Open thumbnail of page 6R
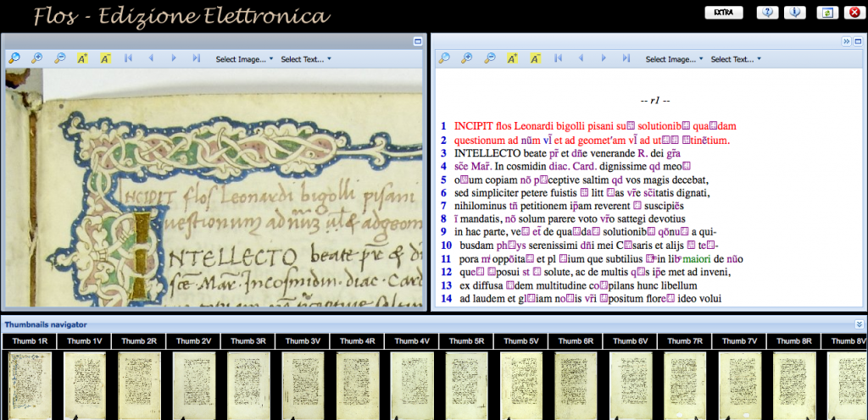Image resolution: width=868 pixels, height=420 pixels. 576,385
